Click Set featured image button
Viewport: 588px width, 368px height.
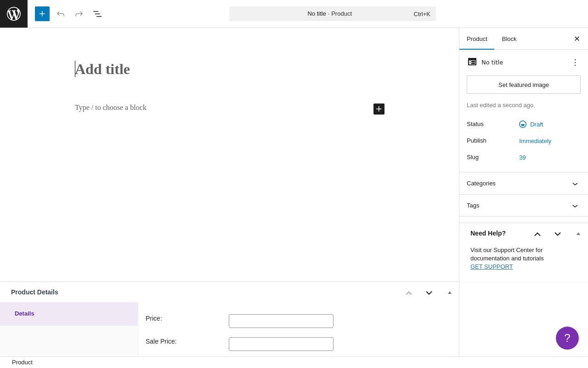[x=524, y=85]
